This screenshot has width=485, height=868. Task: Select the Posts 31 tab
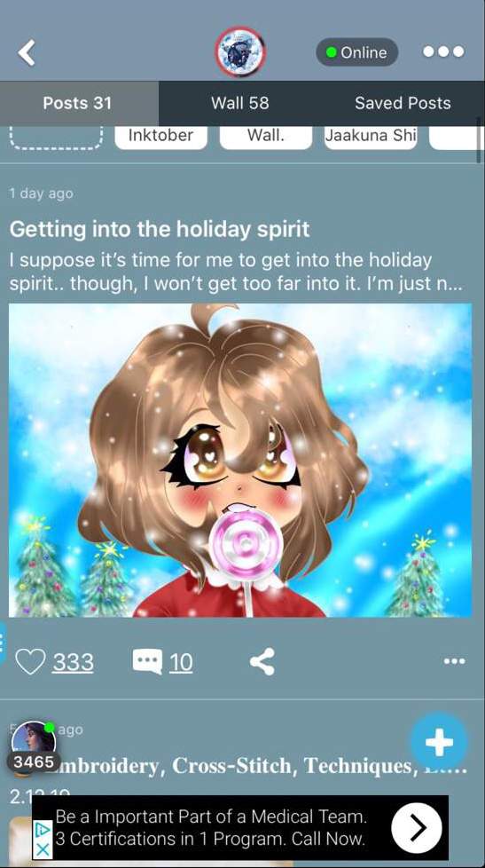point(77,103)
